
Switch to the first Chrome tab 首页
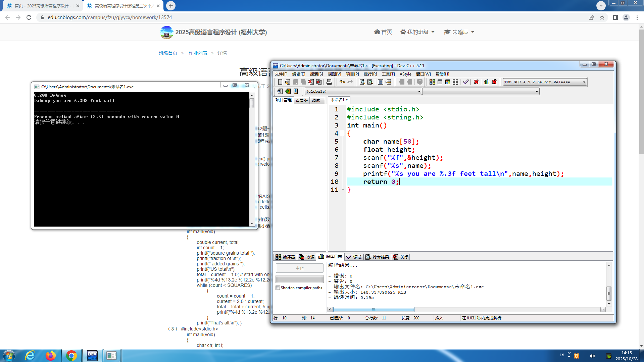point(42,6)
